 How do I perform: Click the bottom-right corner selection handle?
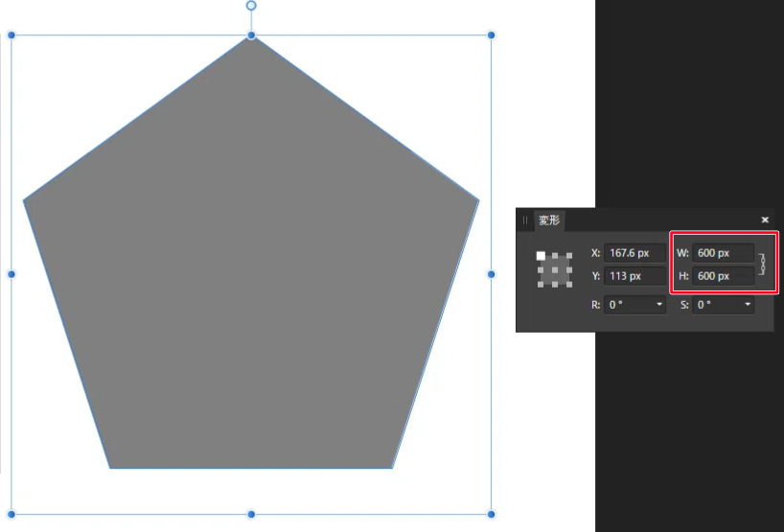pos(491,514)
